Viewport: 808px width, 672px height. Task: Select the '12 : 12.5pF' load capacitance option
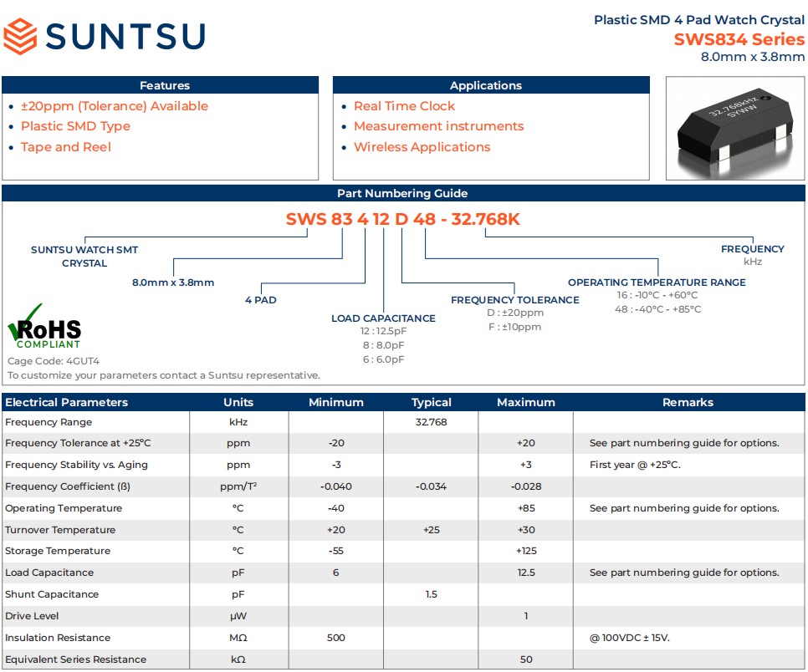(x=383, y=331)
